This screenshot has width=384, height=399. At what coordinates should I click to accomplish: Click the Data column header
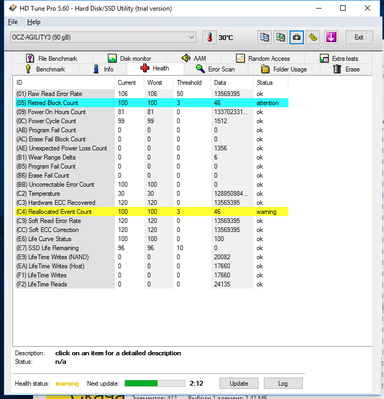pyautogui.click(x=232, y=83)
